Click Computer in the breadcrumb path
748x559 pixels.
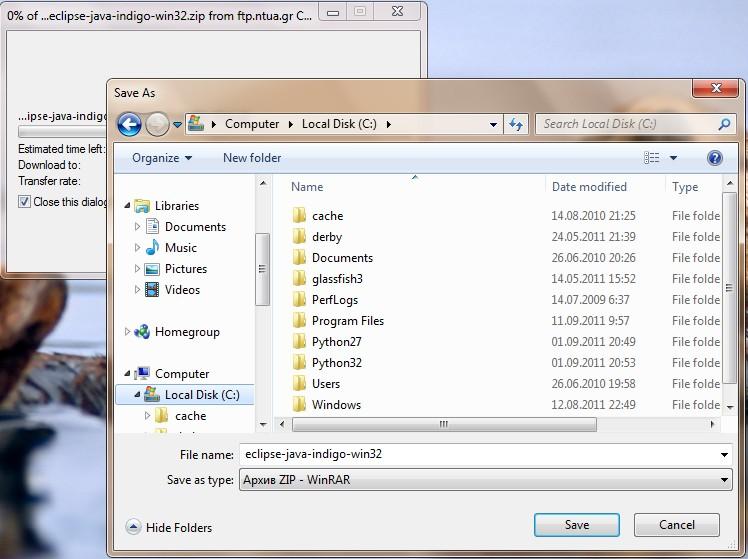pos(252,124)
